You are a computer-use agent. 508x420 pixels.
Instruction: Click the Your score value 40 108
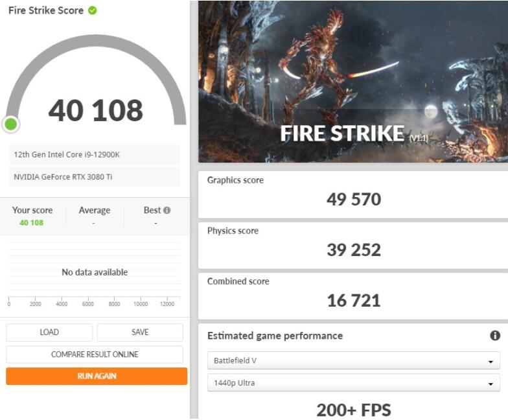coord(31,223)
